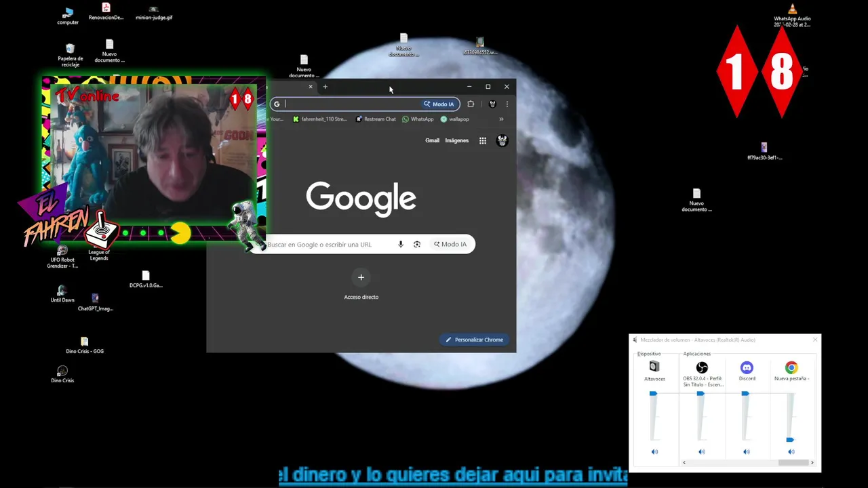Click the Discord volume slider
The image size is (868, 488).
pyautogui.click(x=746, y=393)
